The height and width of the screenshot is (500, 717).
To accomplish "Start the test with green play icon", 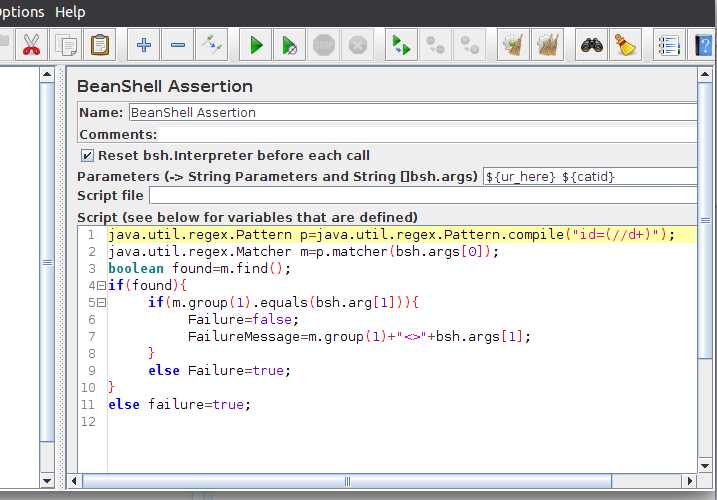I will [x=256, y=45].
